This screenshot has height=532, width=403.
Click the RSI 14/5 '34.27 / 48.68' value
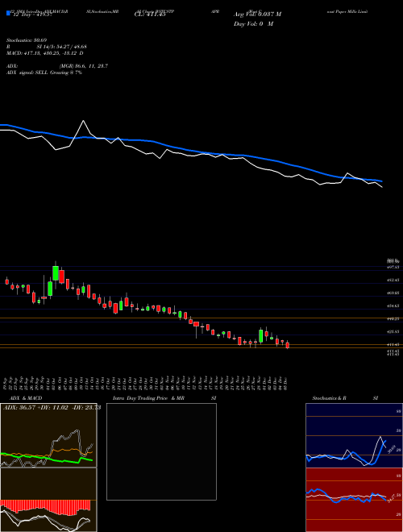pos(69,47)
